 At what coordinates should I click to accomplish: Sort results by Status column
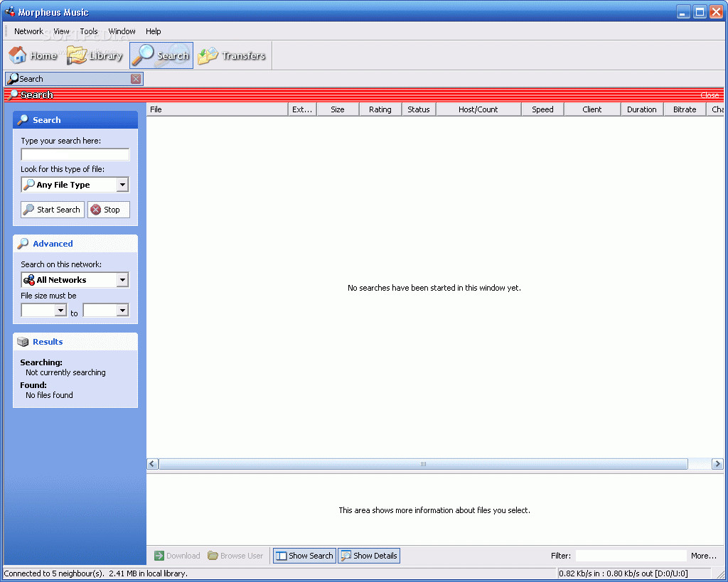pos(419,109)
